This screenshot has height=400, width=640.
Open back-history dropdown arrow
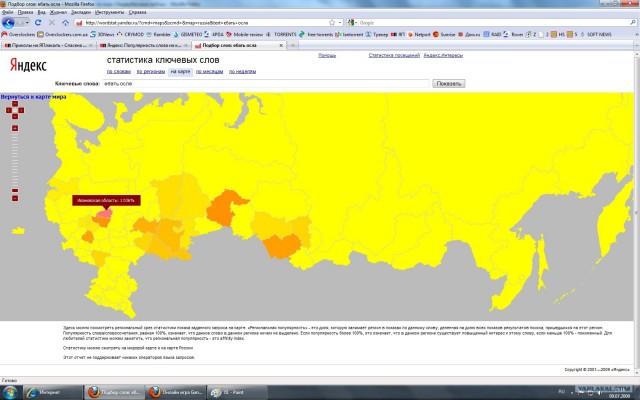coord(27,22)
